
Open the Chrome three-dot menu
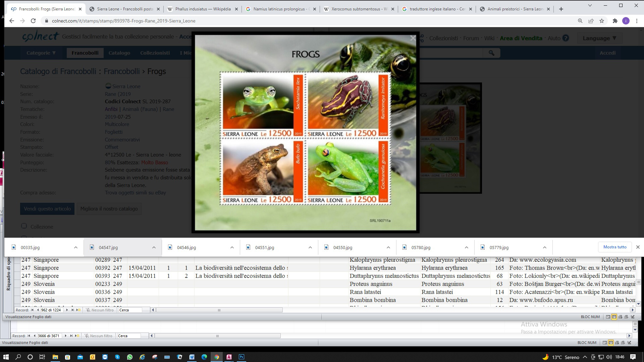(637, 21)
